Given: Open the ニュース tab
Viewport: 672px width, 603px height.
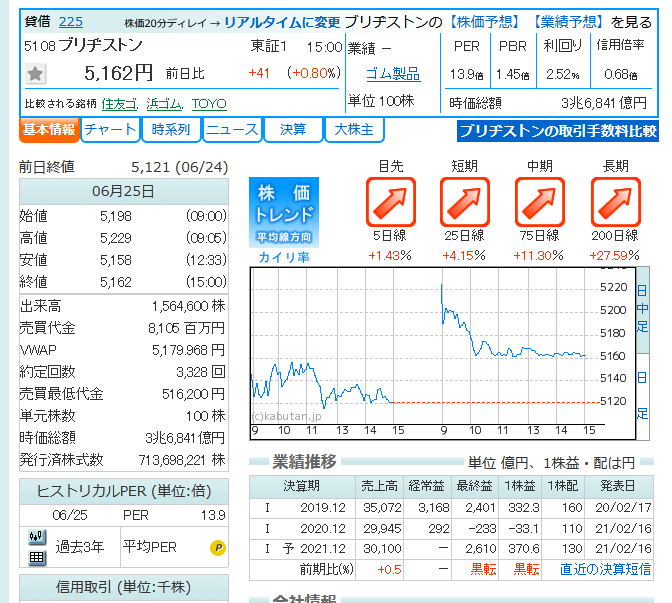Looking at the screenshot, I should coord(232,129).
